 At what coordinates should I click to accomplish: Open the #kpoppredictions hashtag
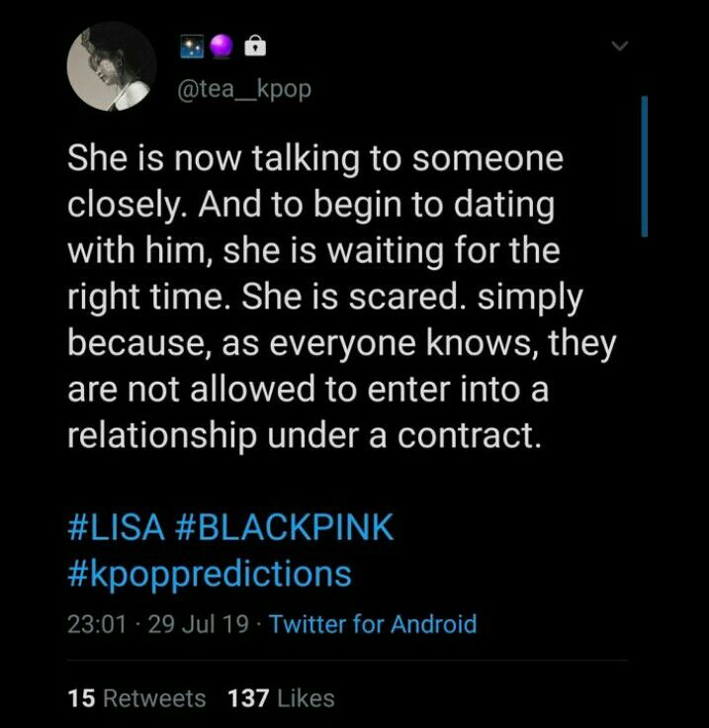[x=210, y=575]
